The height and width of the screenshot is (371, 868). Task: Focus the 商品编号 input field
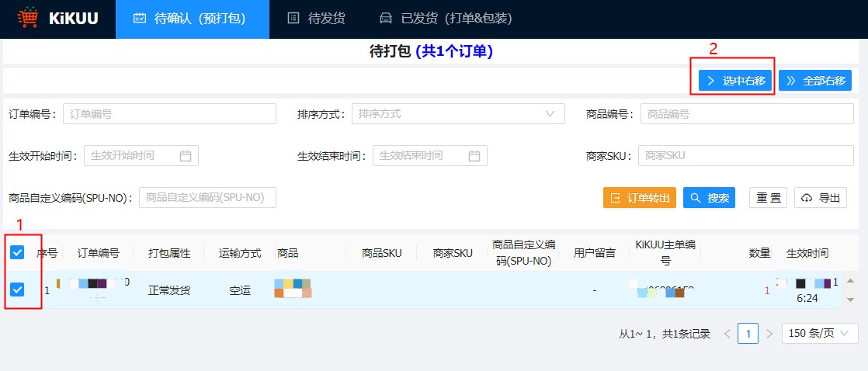click(x=747, y=114)
